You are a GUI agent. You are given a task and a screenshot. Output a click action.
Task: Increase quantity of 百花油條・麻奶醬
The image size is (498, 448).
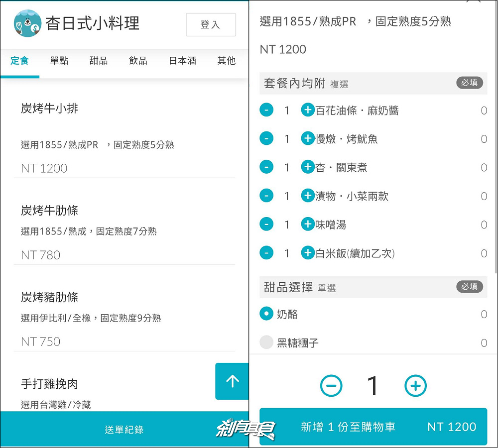(x=308, y=111)
